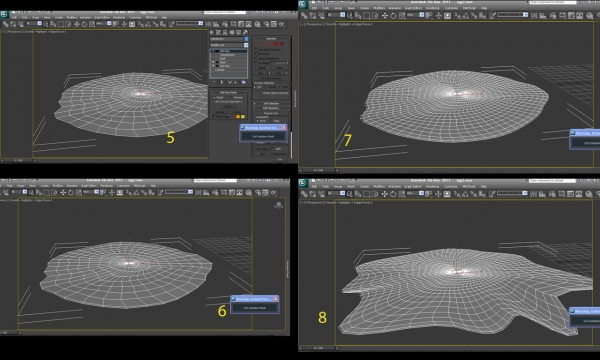Open the Utilities hammer tab in command panel
600x360 pixels.
[245, 33]
